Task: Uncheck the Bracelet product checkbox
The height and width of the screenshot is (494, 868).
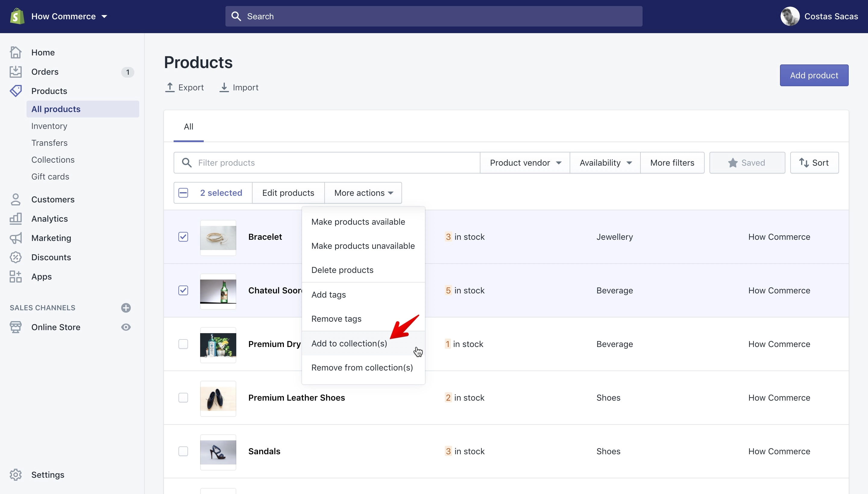Action: coord(183,236)
